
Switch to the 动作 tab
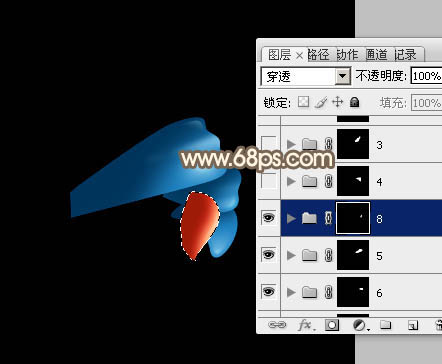347,55
